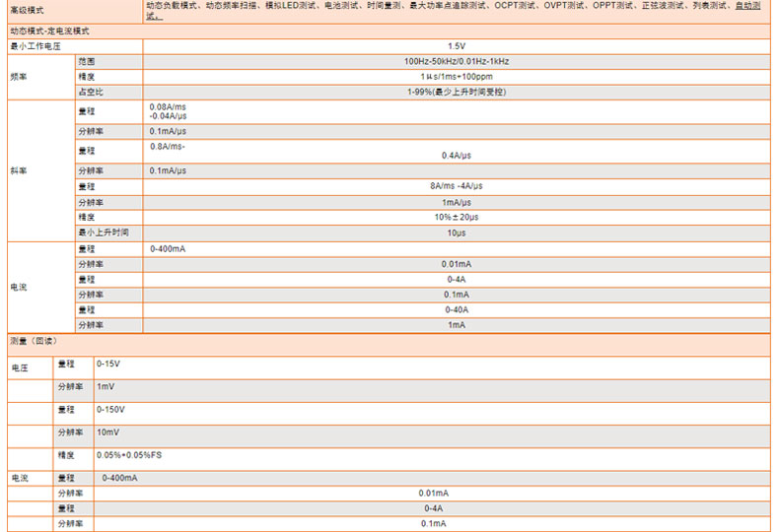Select the 1.5V voltage value cell
Screen dimensions: 779x532
(x=456, y=46)
